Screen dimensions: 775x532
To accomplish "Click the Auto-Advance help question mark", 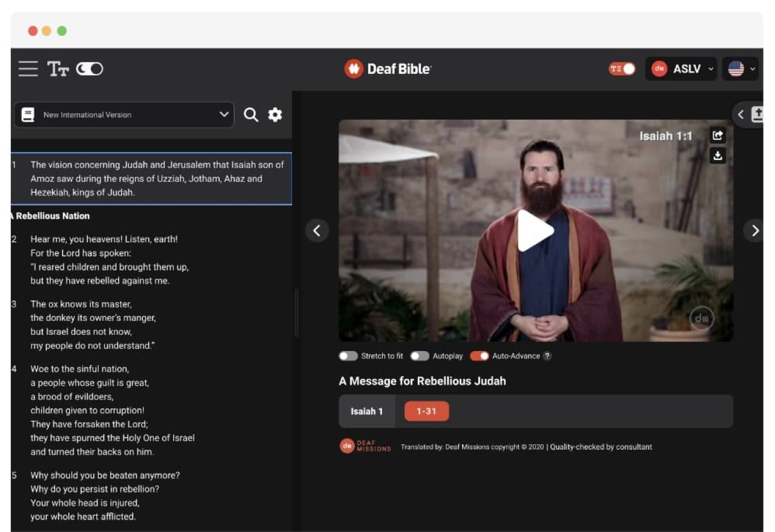I will [547, 356].
